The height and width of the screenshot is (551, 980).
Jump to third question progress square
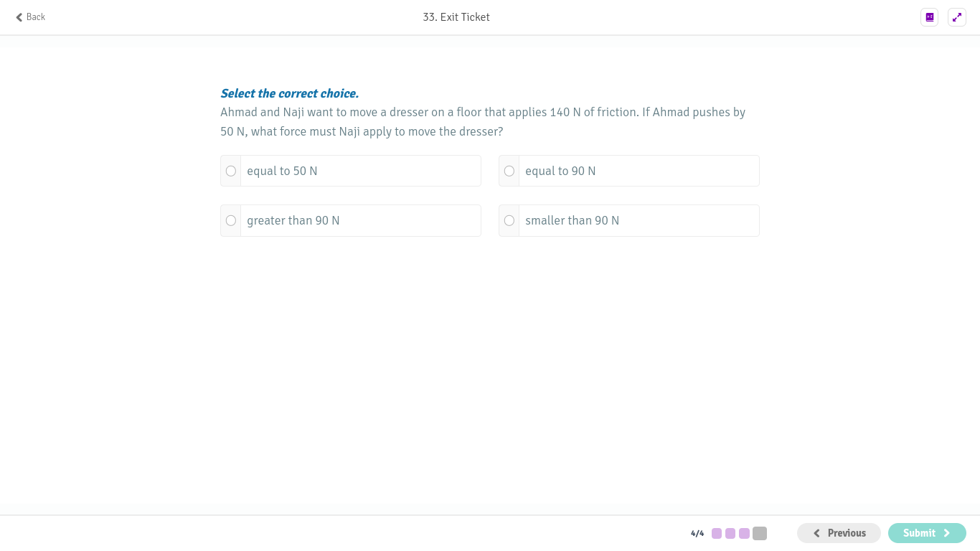pyautogui.click(x=744, y=533)
